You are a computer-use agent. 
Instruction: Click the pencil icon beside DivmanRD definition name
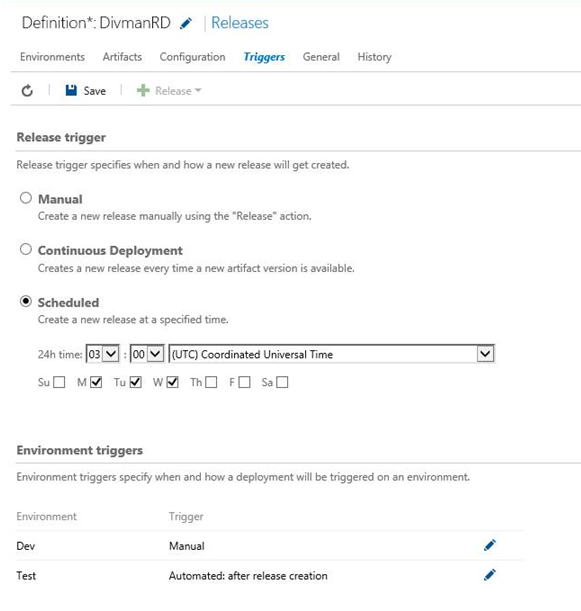pos(186,23)
